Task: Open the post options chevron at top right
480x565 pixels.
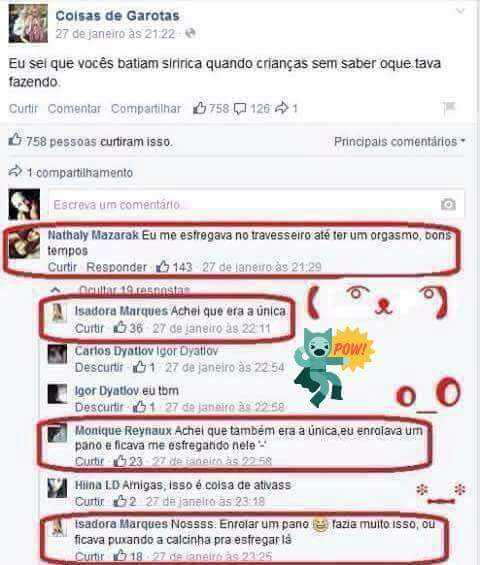Action: pyautogui.click(x=460, y=11)
